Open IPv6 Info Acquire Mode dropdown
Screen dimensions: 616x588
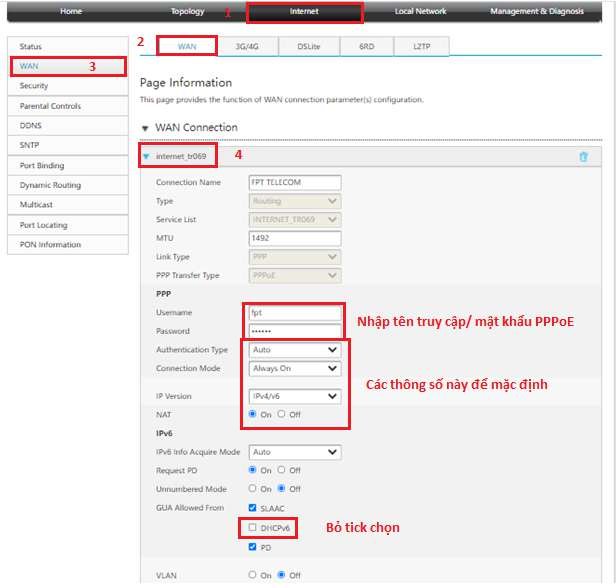295,452
